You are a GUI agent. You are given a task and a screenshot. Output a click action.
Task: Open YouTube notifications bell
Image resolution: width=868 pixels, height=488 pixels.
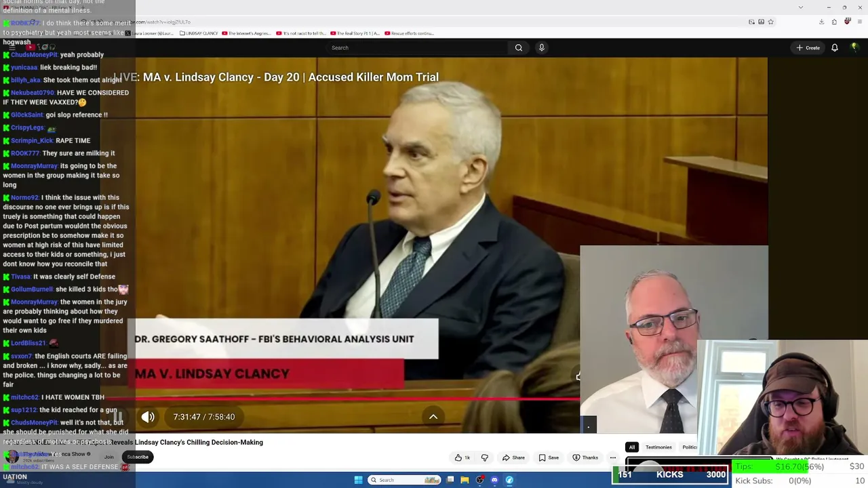pyautogui.click(x=835, y=47)
